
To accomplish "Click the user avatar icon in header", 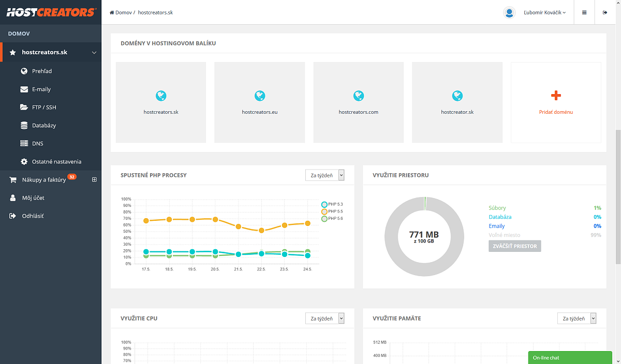I will tap(509, 12).
